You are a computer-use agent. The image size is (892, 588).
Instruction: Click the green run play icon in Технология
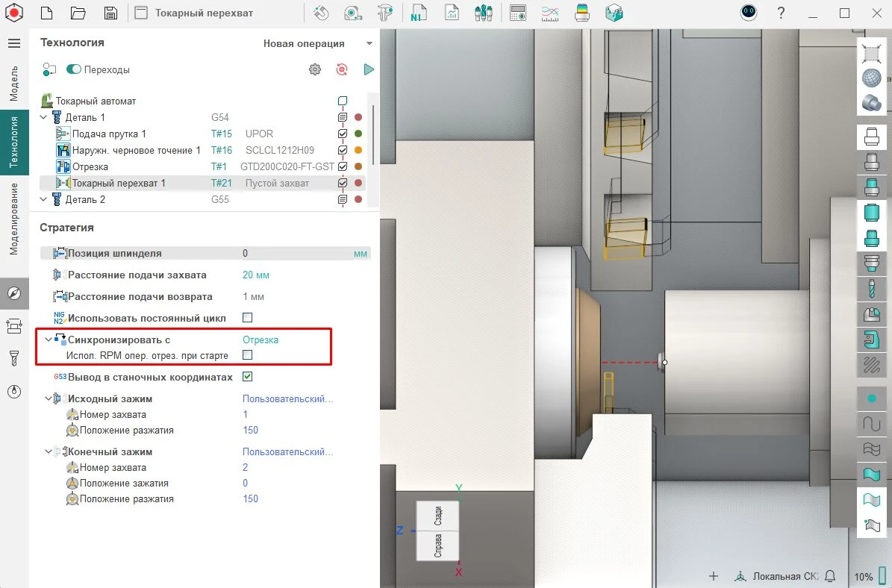pos(369,69)
